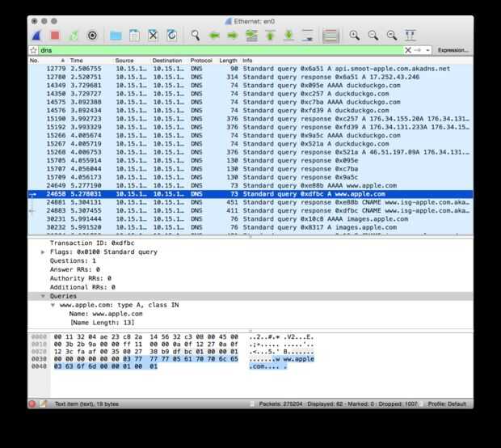Click the filter bookmark star icon

point(34,50)
